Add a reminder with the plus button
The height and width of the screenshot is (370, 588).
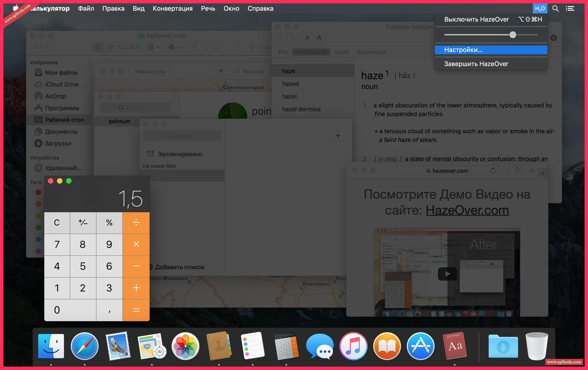(x=338, y=136)
